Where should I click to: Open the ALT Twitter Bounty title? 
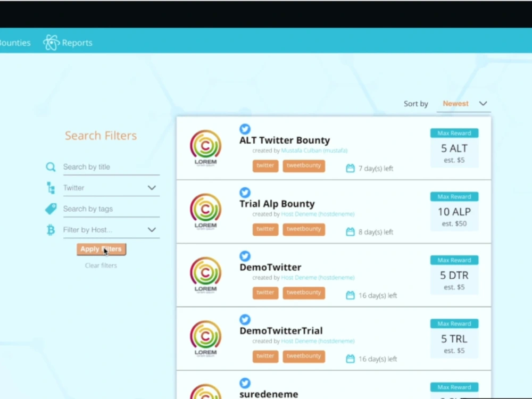click(x=285, y=140)
